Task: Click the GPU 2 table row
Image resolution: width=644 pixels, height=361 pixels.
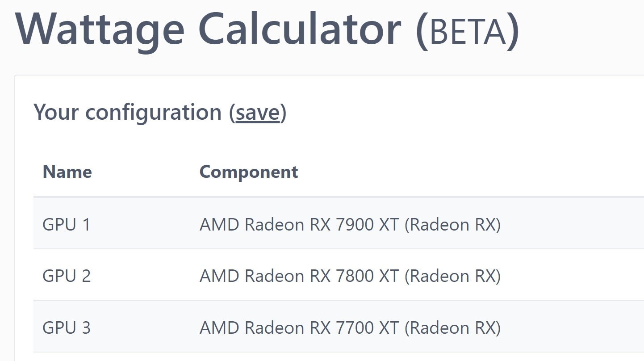Action: tap(313, 276)
